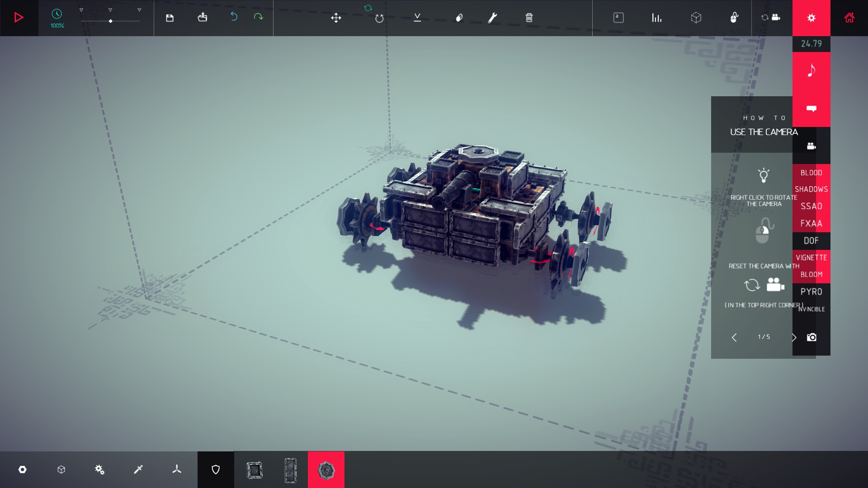This screenshot has height=488, width=868.
Task: Enable the DOF effect toggle
Action: 811,241
